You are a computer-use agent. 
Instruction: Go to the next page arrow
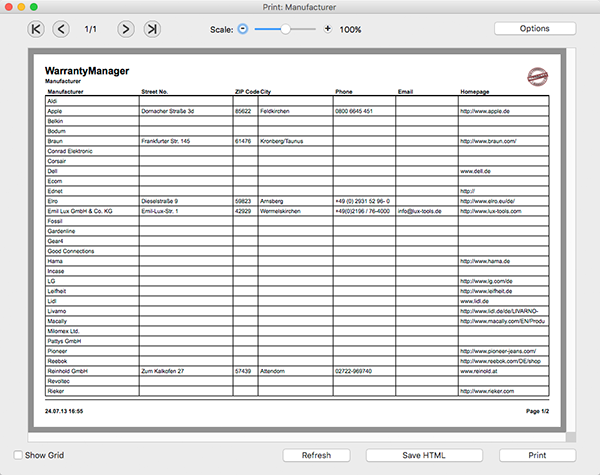pos(126,29)
